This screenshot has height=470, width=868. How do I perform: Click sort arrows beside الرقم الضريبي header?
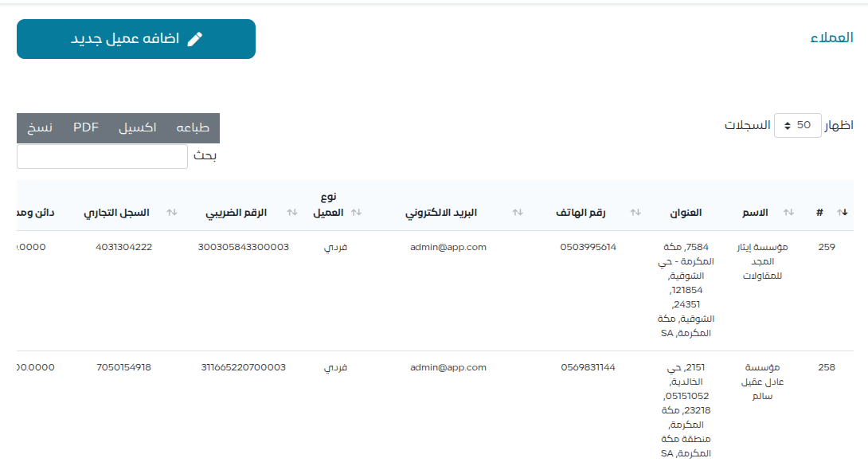coord(292,213)
